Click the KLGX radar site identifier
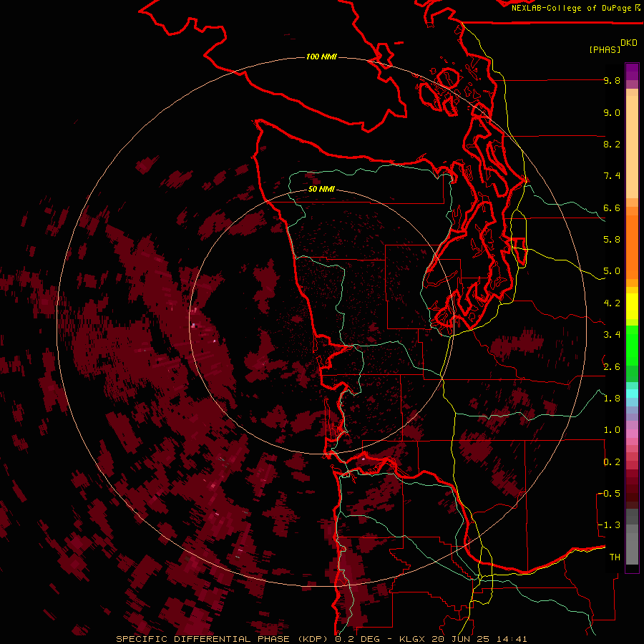This screenshot has width=644, height=644. tap(412, 639)
